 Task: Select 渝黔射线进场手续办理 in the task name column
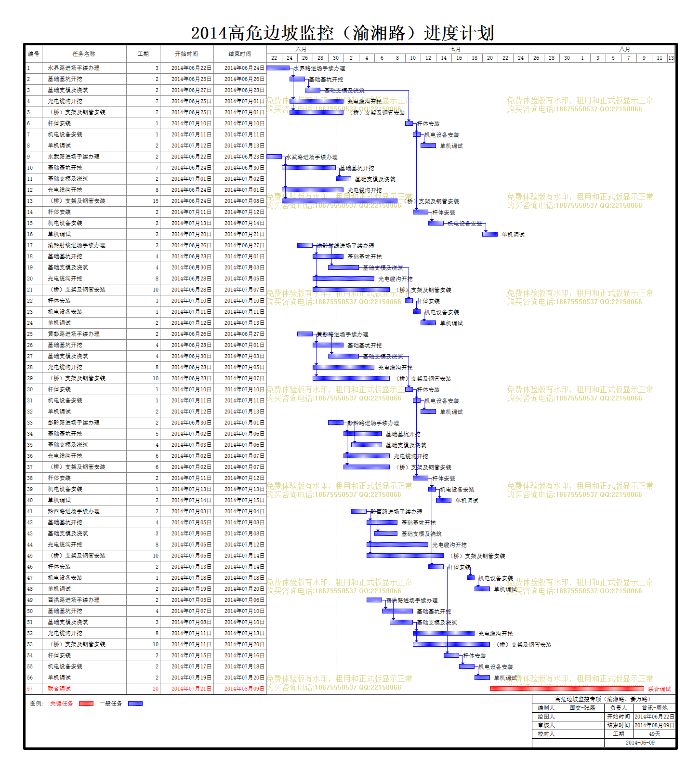tap(77, 245)
